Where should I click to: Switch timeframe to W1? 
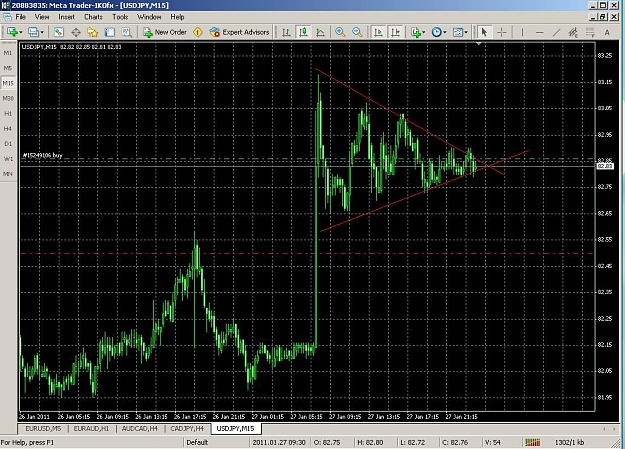click(x=8, y=159)
